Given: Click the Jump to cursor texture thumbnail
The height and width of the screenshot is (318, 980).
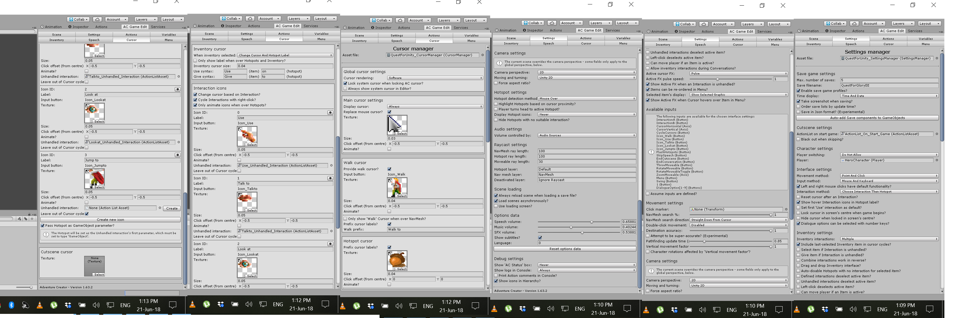Looking at the screenshot, I should pyautogui.click(x=94, y=179).
